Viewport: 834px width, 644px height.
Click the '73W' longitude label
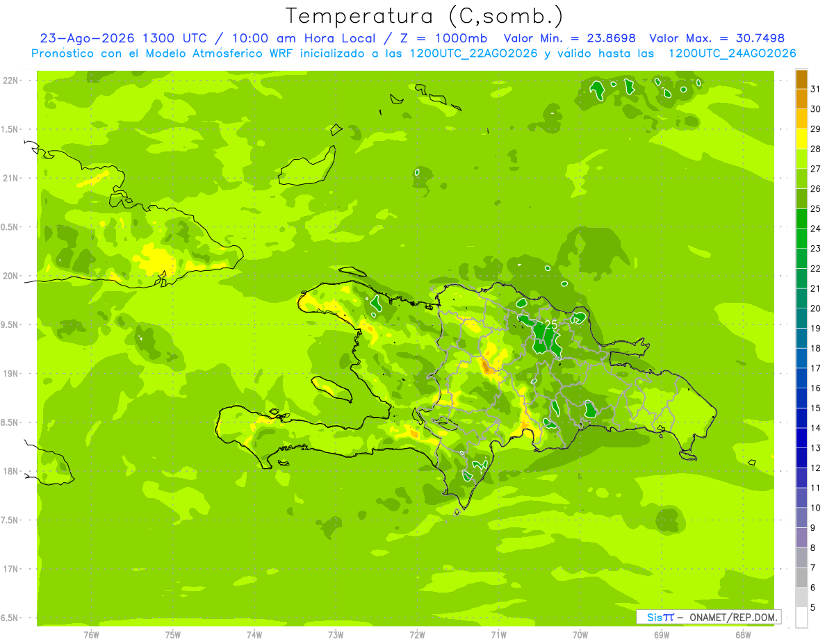click(336, 636)
